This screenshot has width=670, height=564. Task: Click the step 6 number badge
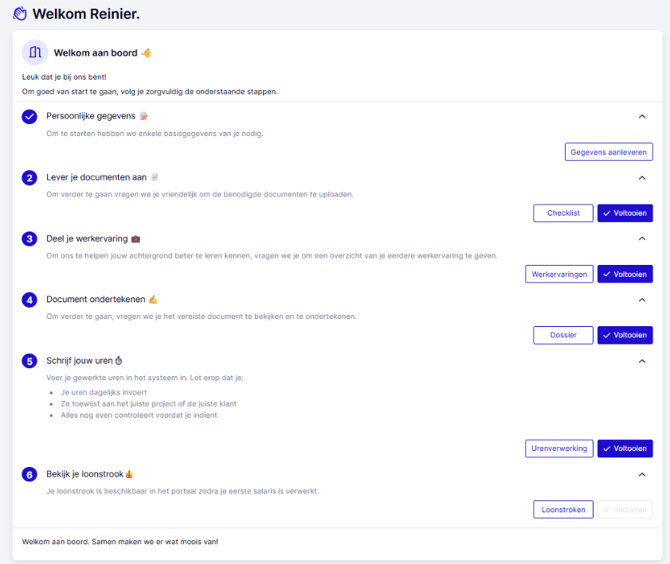pyautogui.click(x=29, y=474)
